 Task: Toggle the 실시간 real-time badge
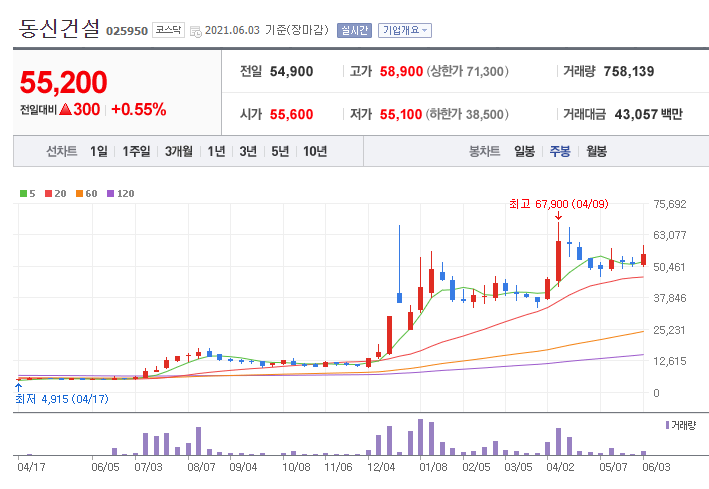pyautogui.click(x=354, y=30)
